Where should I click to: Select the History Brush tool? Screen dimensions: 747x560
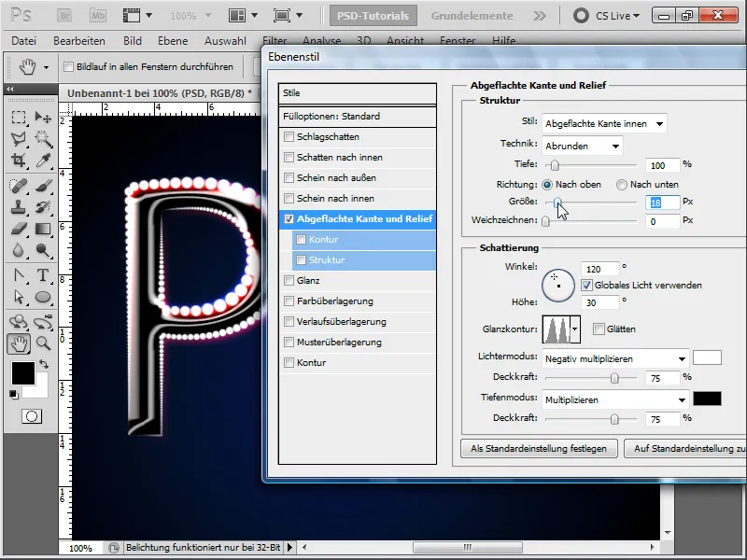point(43,207)
